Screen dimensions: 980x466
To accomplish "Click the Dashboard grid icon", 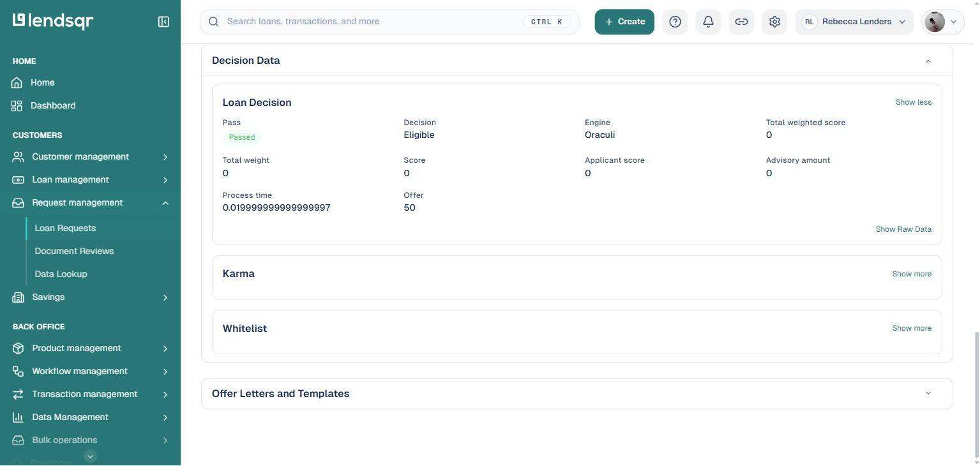I will [17, 106].
